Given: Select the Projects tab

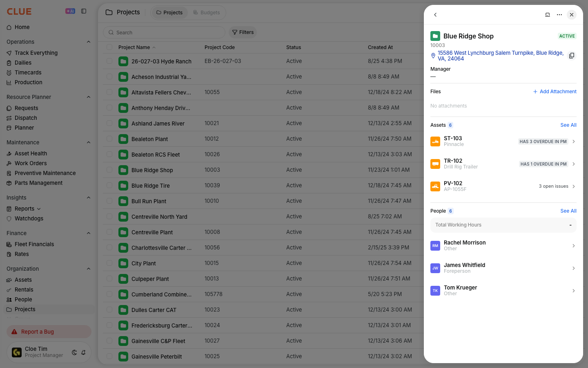Looking at the screenshot, I should (x=169, y=13).
